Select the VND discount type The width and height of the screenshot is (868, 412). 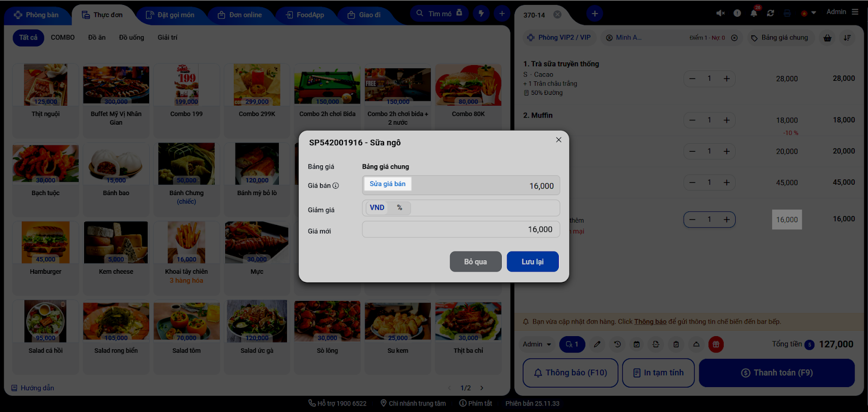click(x=377, y=208)
